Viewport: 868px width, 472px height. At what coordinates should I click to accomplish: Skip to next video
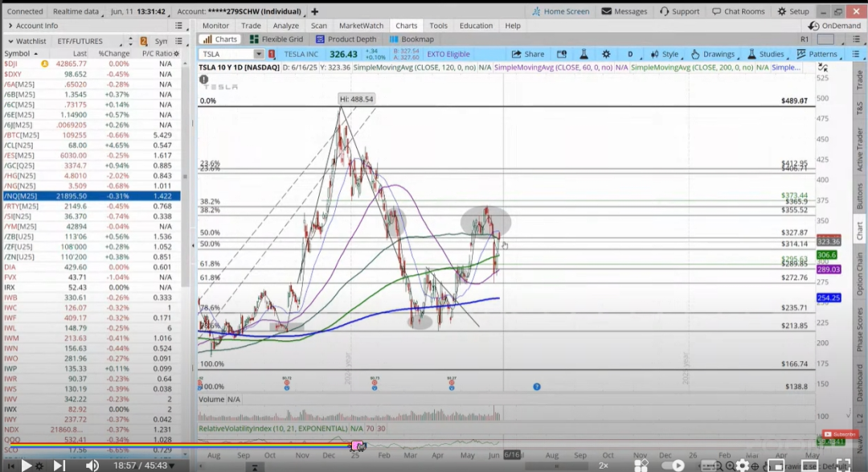(x=59, y=466)
